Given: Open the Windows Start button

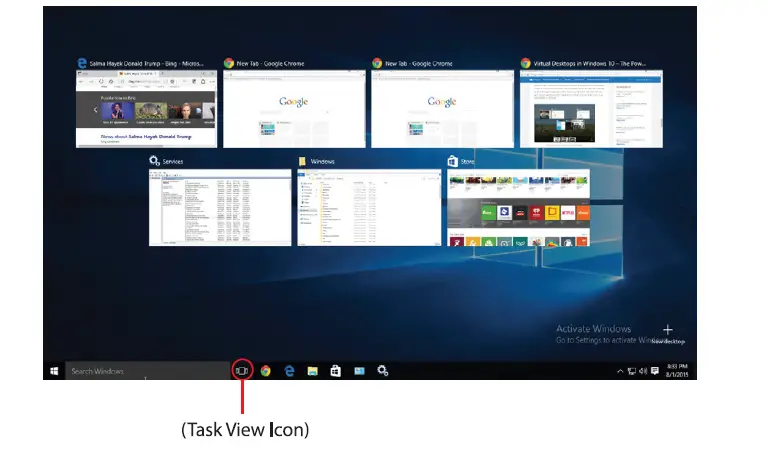Looking at the screenshot, I should (54, 371).
